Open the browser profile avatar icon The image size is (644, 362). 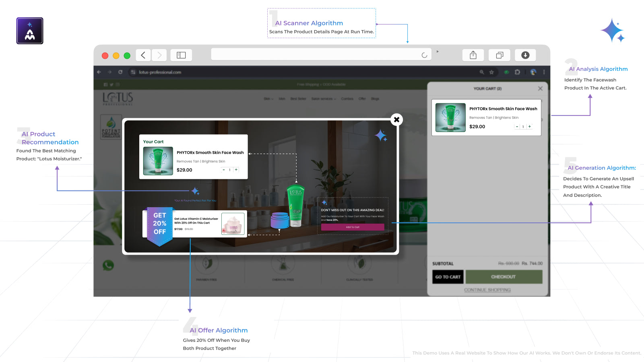click(533, 72)
